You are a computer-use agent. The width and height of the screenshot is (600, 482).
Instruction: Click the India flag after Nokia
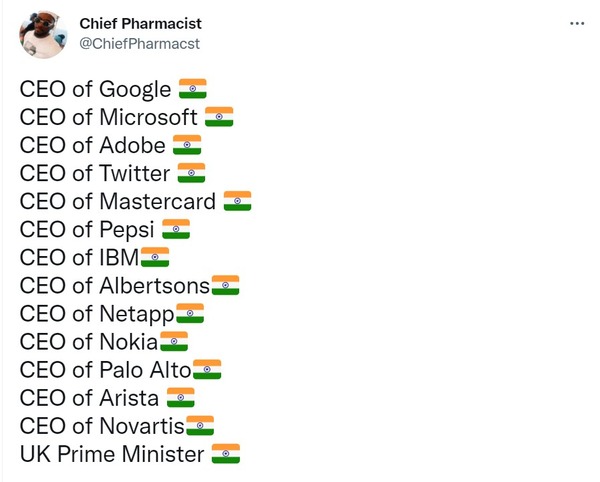pyautogui.click(x=174, y=341)
